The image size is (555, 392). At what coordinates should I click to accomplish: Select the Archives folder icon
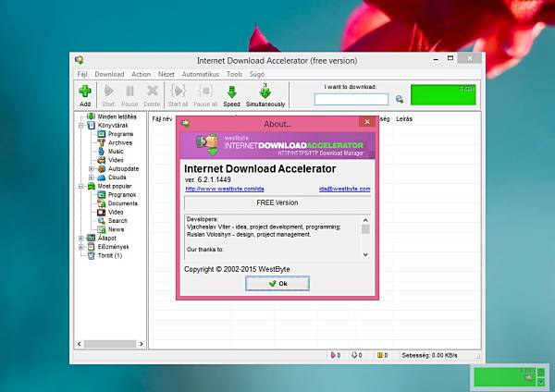pos(102,142)
